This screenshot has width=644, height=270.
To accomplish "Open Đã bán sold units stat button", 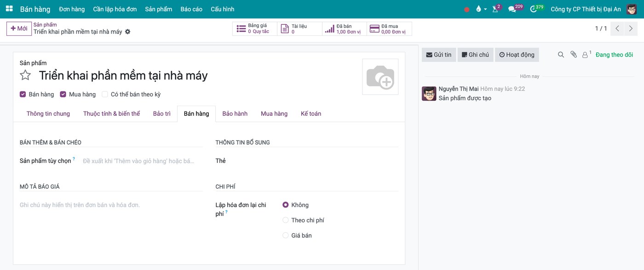I will coord(344,29).
